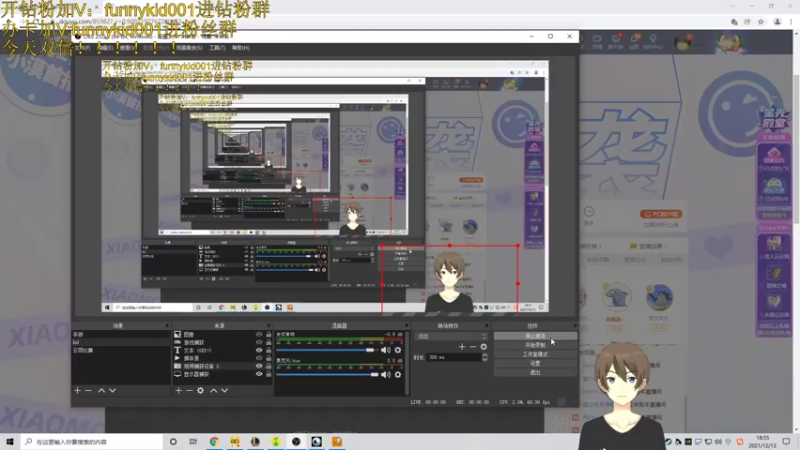Pop out the 控件 dock panel

point(574,326)
